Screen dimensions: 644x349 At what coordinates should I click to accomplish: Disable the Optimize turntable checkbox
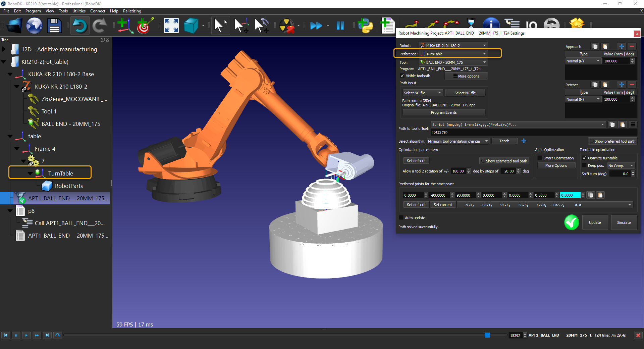(584, 158)
